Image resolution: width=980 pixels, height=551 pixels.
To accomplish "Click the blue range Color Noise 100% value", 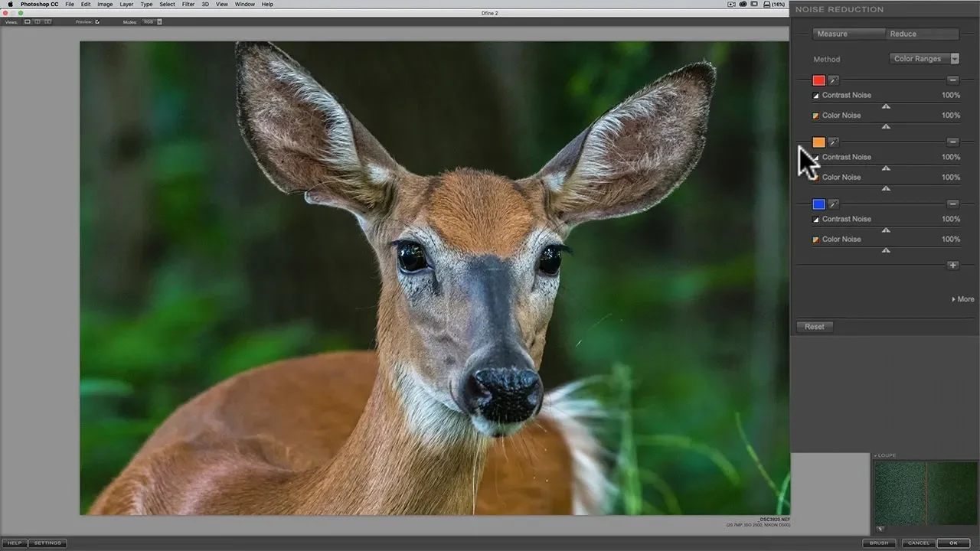I will (951, 240).
